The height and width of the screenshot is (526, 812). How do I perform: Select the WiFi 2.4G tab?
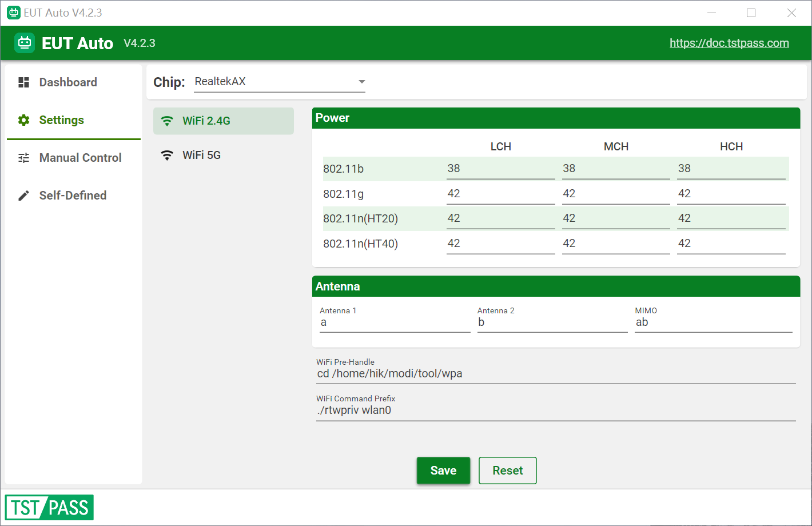pyautogui.click(x=224, y=121)
